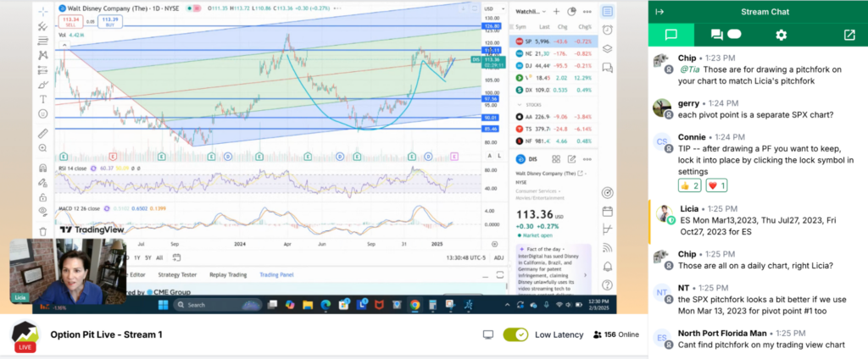Remove objects with trash icon
The image size is (868, 359).
(x=42, y=232)
